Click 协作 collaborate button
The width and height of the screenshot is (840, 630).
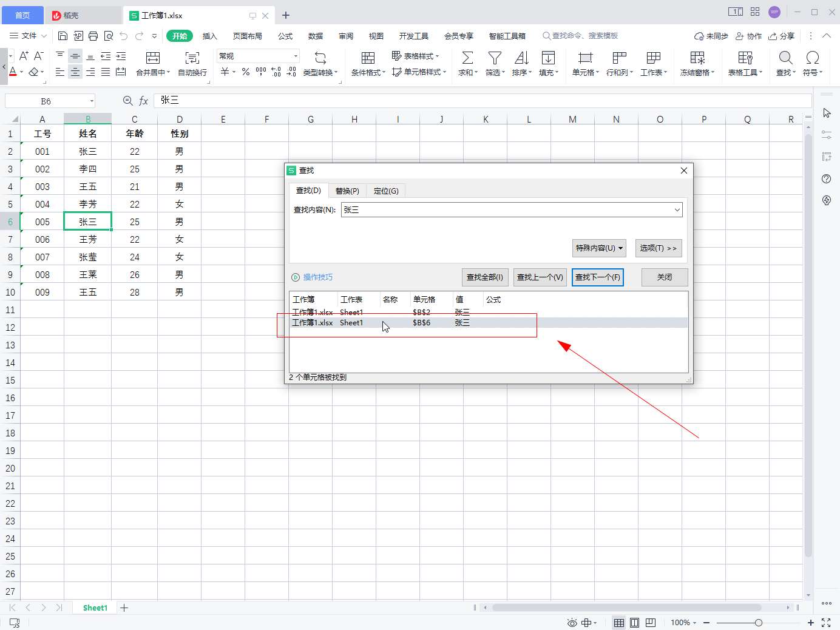coord(748,36)
